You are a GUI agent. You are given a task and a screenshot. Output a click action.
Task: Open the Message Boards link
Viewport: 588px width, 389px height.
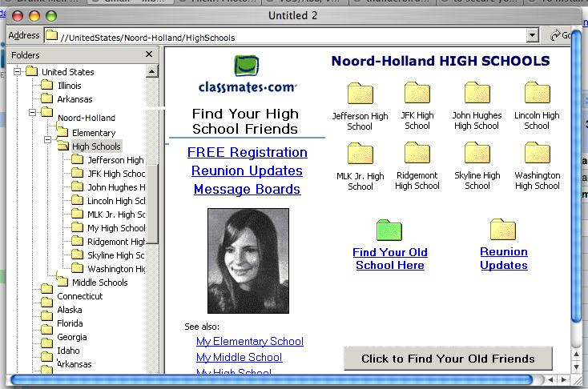tap(247, 189)
